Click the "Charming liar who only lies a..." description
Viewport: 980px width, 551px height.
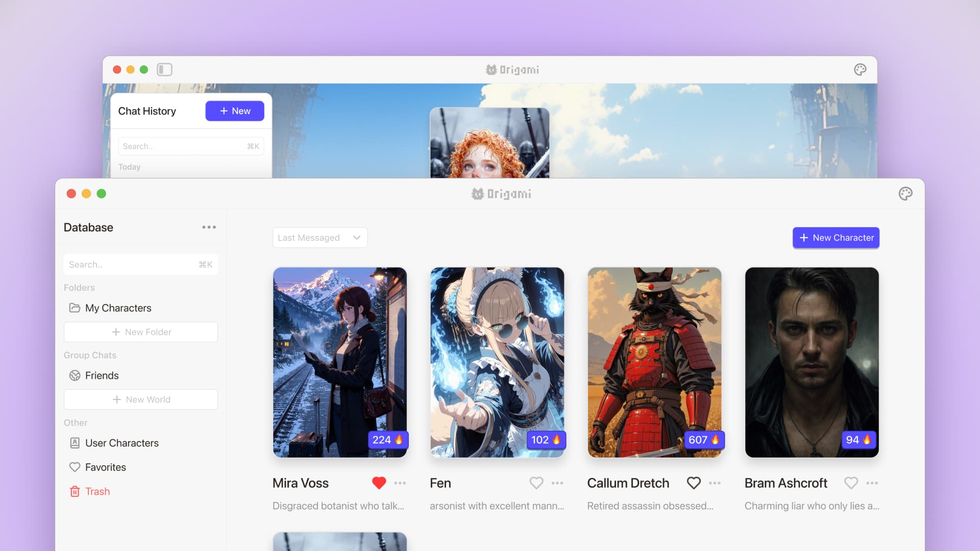812,506
